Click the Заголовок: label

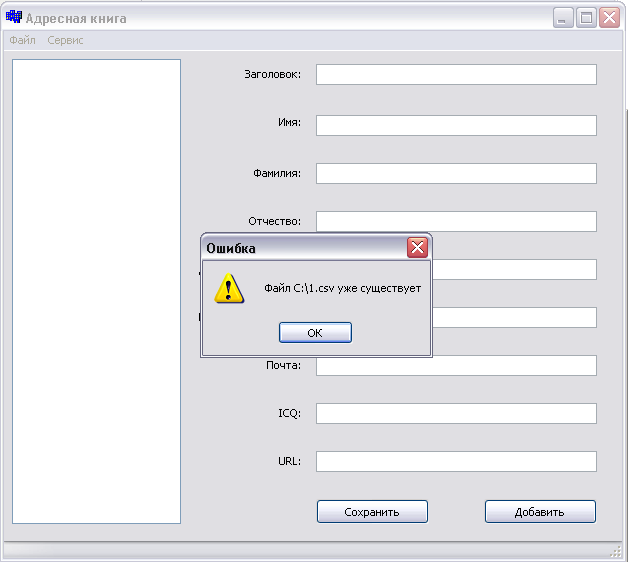click(x=272, y=75)
